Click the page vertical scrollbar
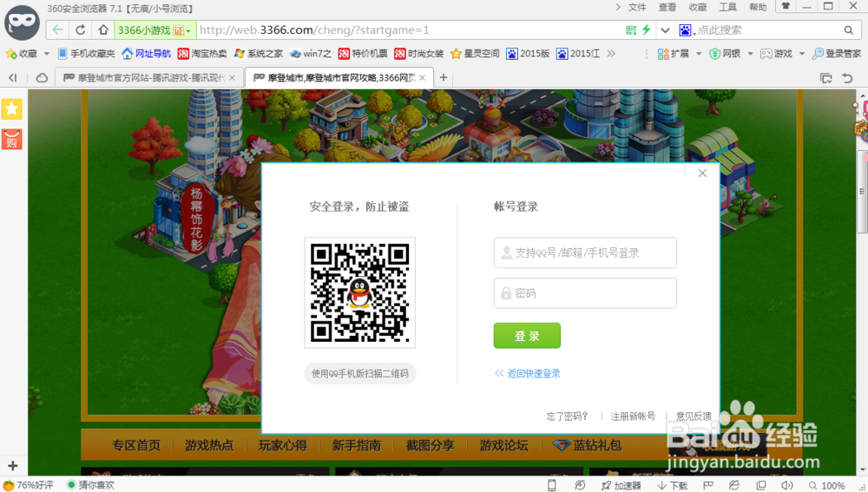 [862, 192]
